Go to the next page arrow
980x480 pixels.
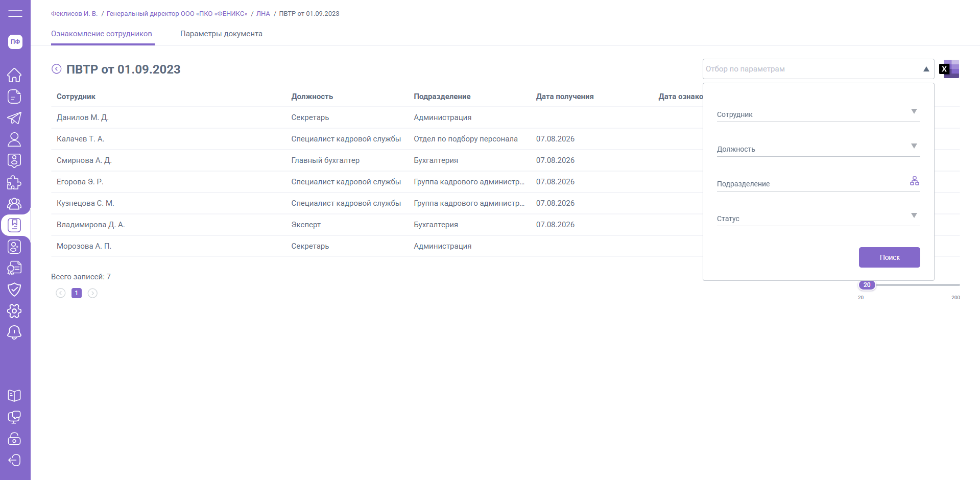click(92, 293)
